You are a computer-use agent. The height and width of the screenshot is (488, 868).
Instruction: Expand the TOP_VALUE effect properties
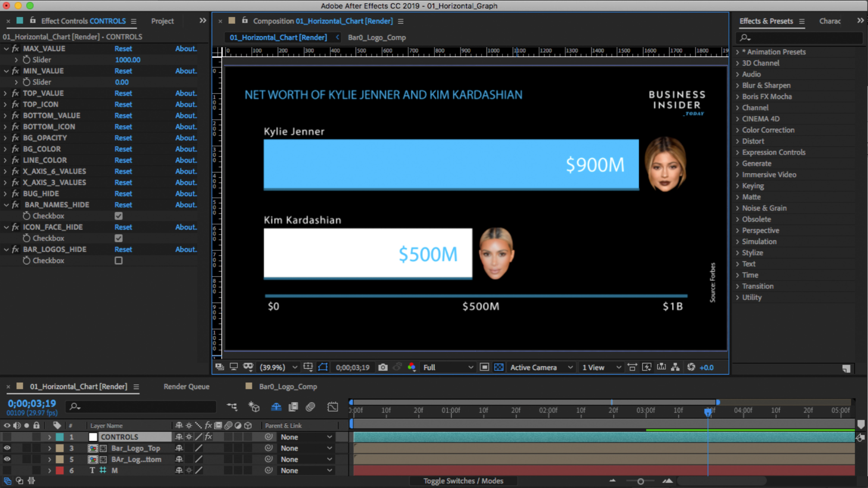click(x=5, y=94)
